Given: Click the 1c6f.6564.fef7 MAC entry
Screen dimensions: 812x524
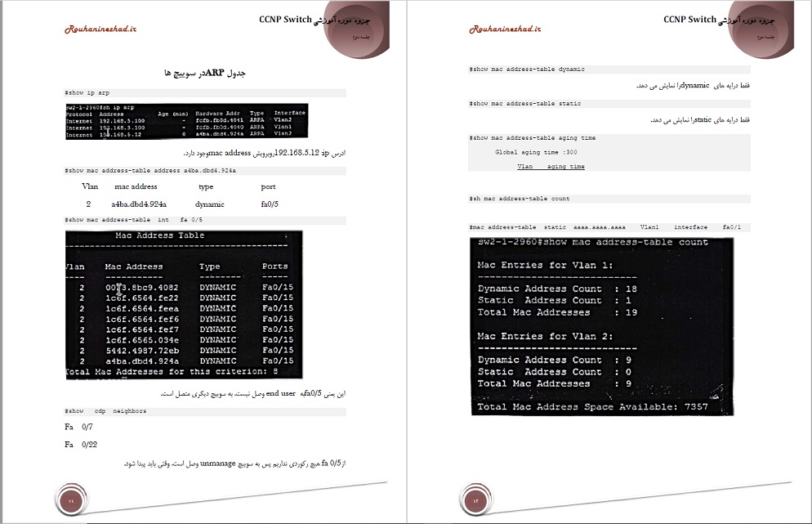Looking at the screenshot, I should click(142, 329).
